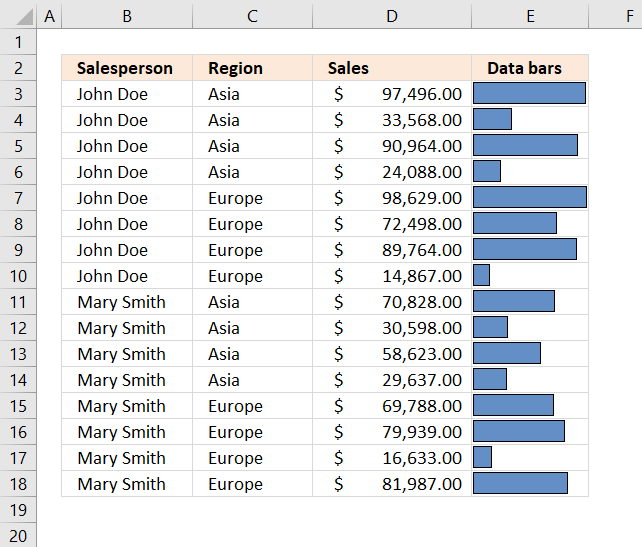Select the Europe cell in row 7
This screenshot has width=642, height=547.
252,198
